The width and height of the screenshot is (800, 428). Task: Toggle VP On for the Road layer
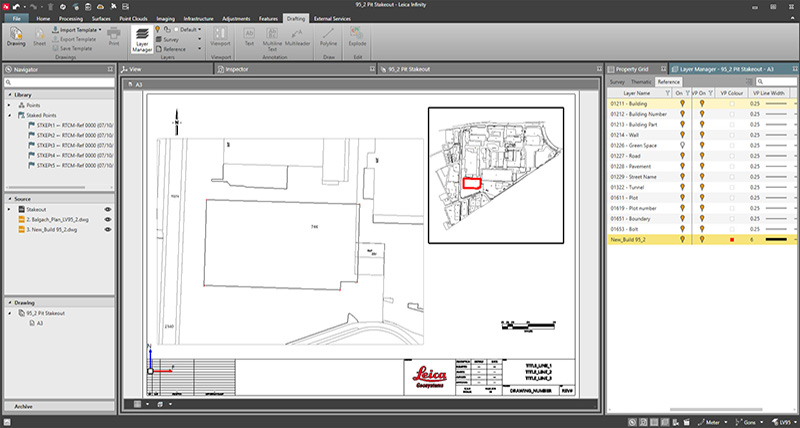(702, 156)
